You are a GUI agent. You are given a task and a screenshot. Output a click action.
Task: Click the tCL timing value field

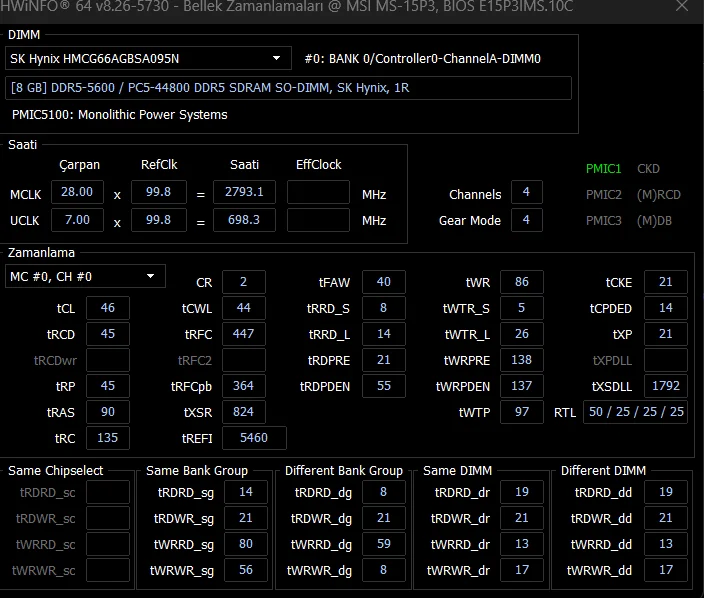108,308
